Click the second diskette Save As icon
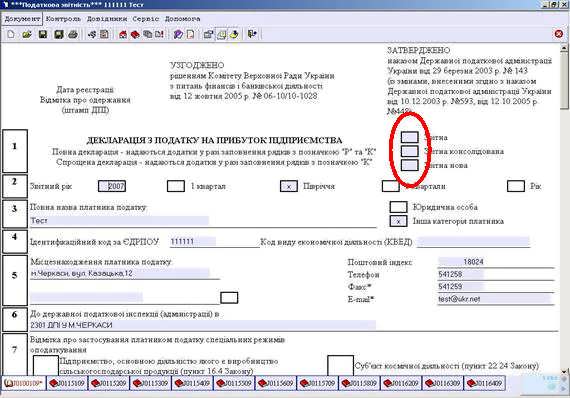The width and height of the screenshot is (570, 398). (59, 35)
